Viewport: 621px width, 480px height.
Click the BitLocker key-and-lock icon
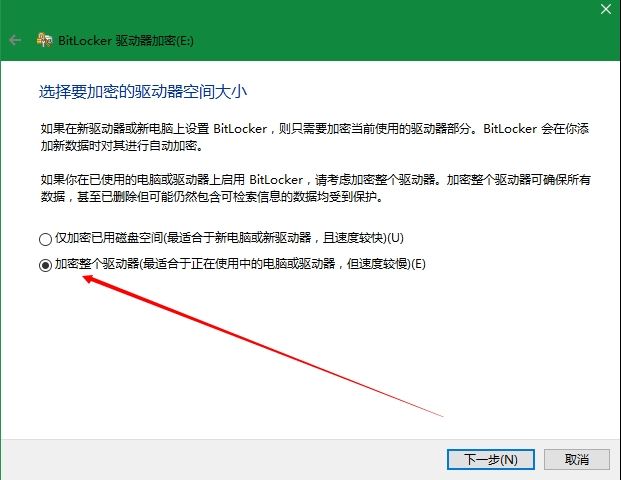(x=44, y=40)
